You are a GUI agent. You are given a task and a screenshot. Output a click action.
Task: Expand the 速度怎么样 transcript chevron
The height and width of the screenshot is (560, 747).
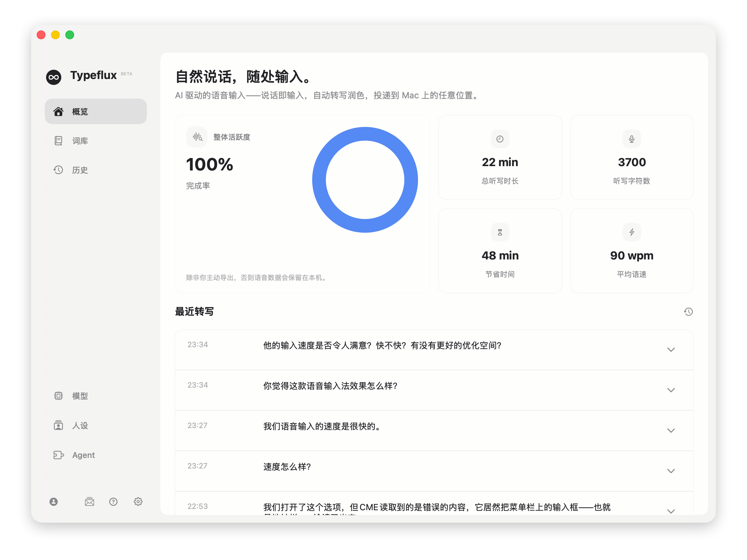[671, 471]
